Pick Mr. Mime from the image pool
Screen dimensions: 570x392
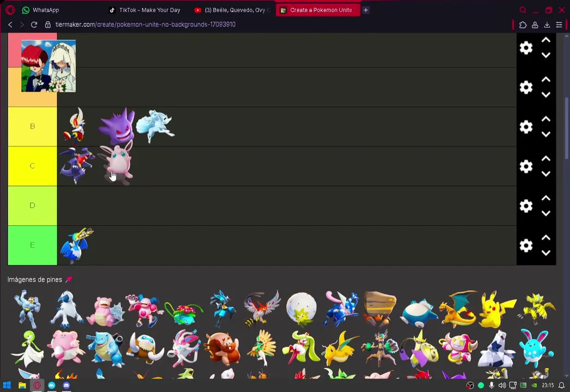tap(144, 310)
